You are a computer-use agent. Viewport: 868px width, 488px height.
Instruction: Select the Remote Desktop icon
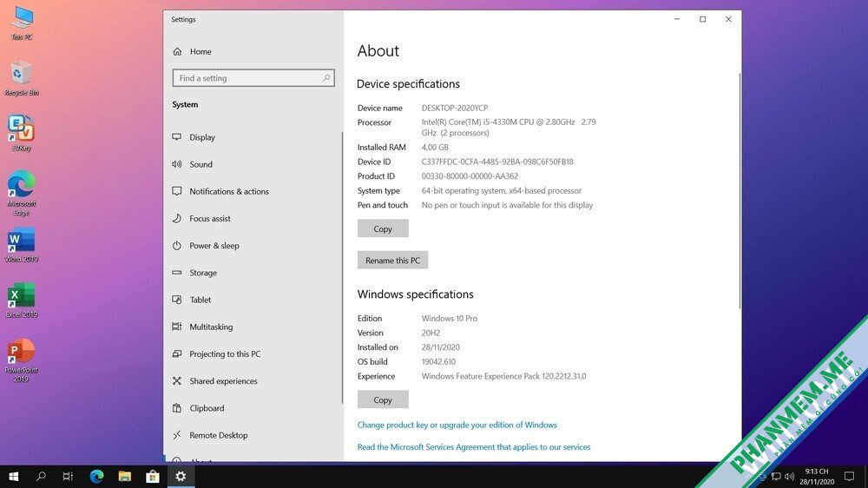[177, 435]
